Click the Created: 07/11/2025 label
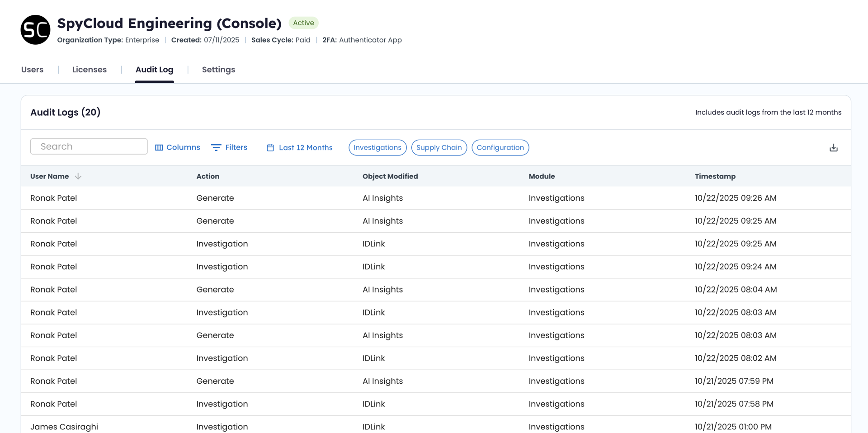The image size is (868, 433). click(205, 40)
